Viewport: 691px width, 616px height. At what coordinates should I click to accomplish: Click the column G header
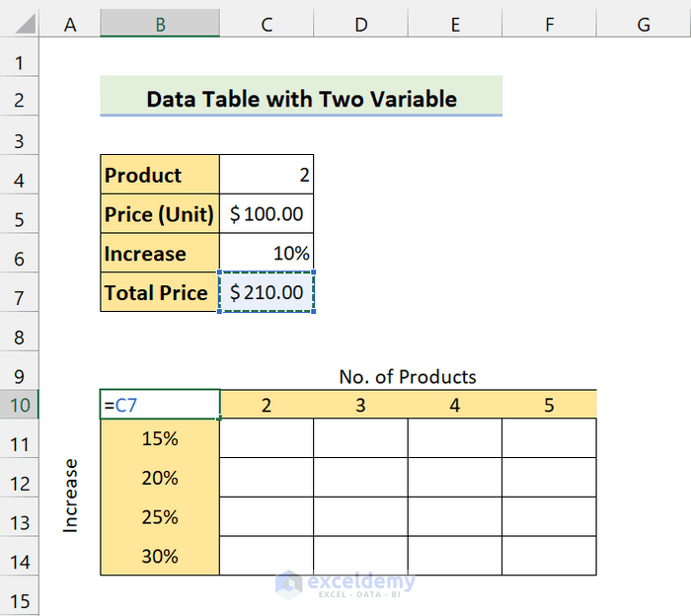pos(643,25)
